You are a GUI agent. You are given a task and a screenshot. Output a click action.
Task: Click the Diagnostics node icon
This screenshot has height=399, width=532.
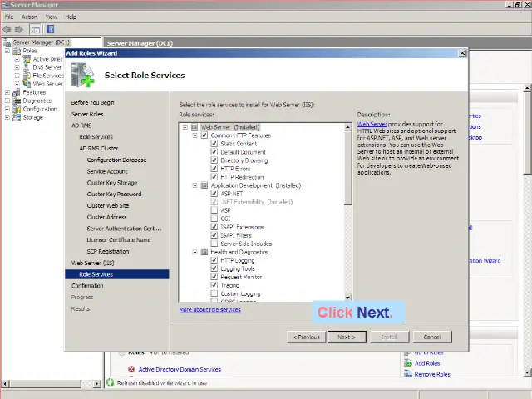(x=17, y=101)
